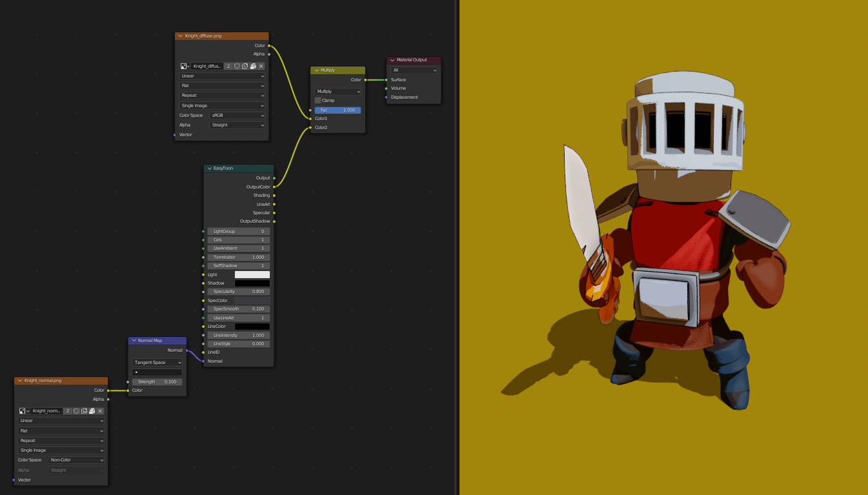
Task: Open Single Image source dropdown in Knight_normal node
Action: 61,450
